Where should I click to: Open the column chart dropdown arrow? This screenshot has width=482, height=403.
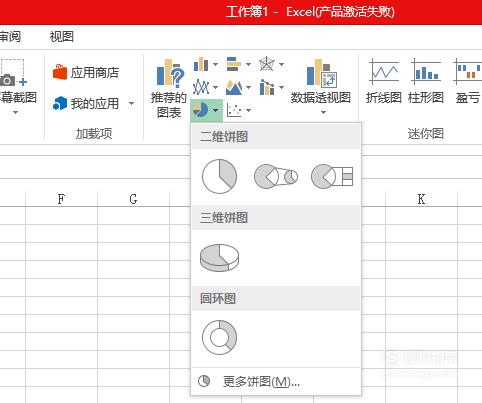click(x=215, y=64)
